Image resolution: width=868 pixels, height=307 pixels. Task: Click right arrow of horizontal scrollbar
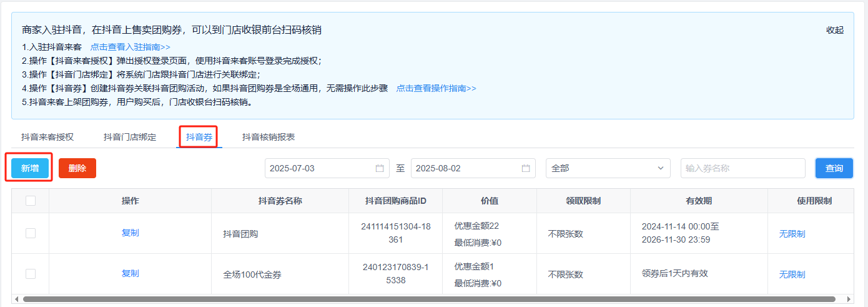(849, 299)
